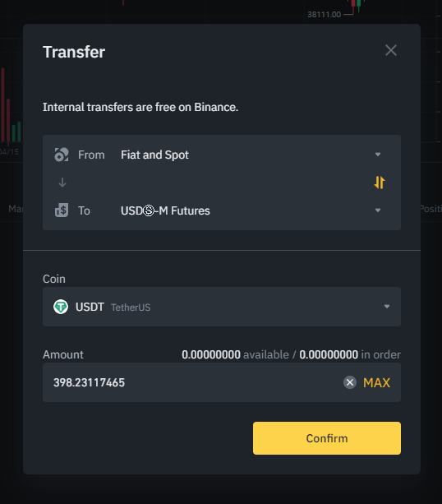This screenshot has width=442, height=504.
Task: Expand the From account dropdown arrow
Action: [378, 155]
